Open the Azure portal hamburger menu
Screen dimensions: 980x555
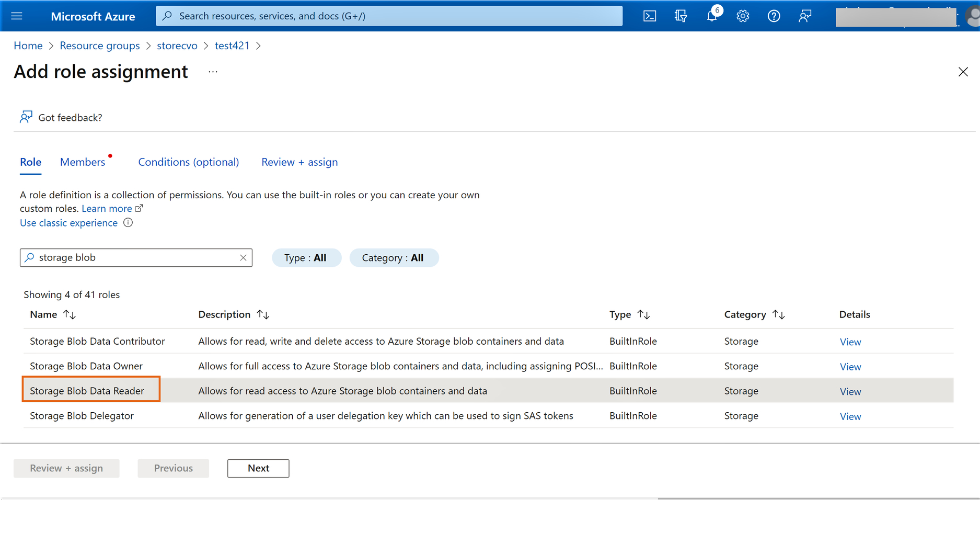[17, 16]
